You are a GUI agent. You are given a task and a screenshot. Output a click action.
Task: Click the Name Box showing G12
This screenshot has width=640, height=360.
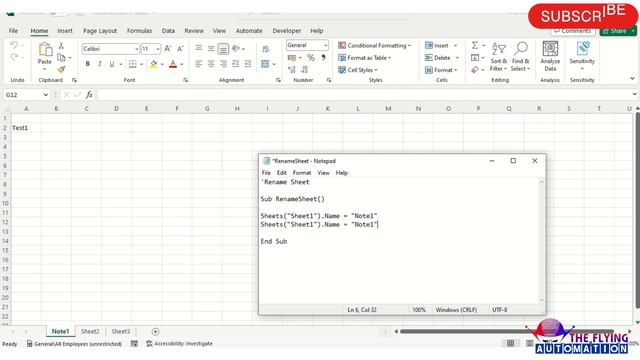(27, 95)
